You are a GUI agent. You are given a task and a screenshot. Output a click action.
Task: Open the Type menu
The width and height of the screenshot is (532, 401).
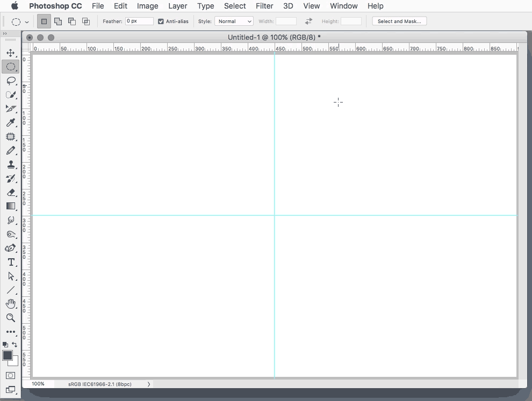pyautogui.click(x=206, y=6)
